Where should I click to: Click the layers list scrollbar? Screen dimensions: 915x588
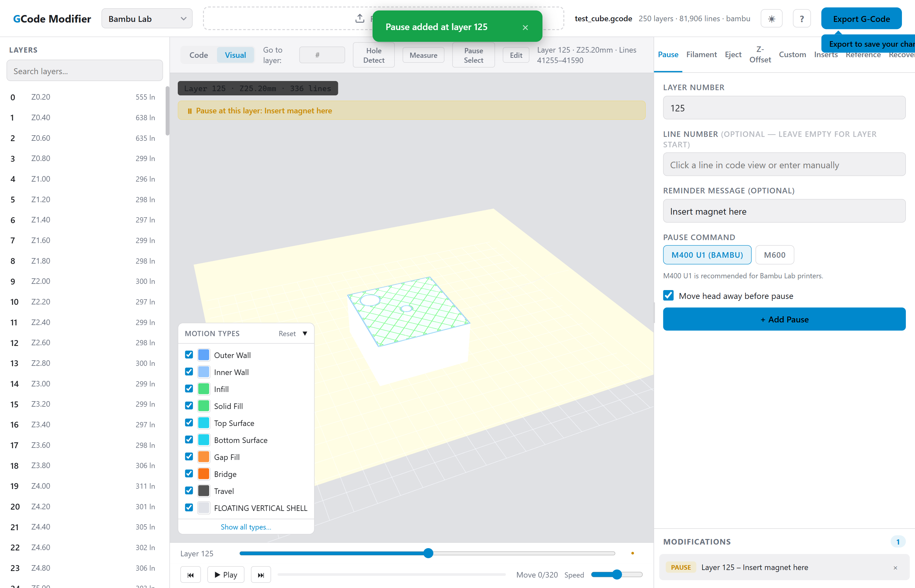[x=167, y=111]
